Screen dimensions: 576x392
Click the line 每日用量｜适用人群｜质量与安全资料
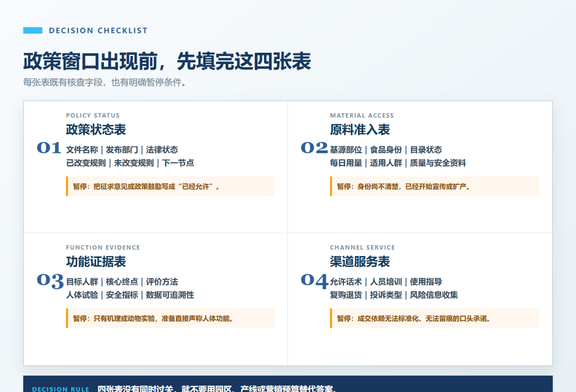tap(398, 163)
